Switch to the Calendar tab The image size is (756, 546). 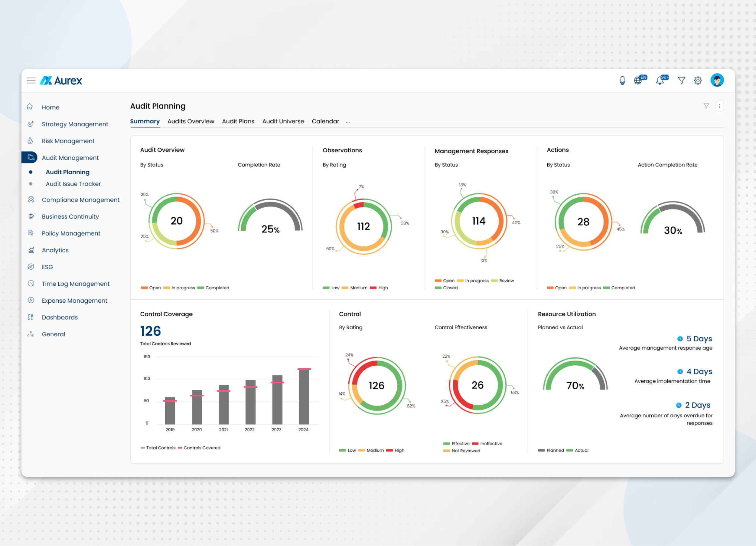325,121
